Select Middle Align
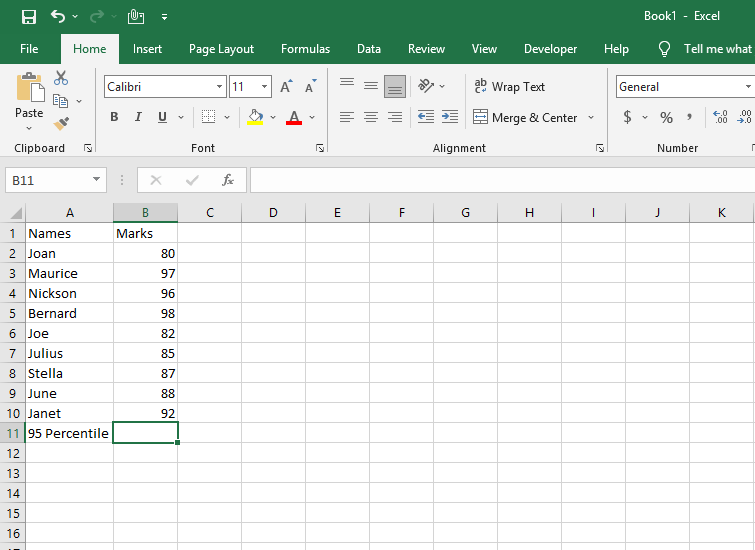 371,86
